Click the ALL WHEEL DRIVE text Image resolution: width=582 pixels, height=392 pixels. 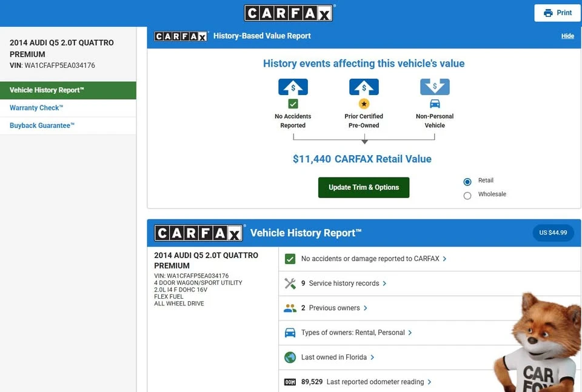(179, 304)
